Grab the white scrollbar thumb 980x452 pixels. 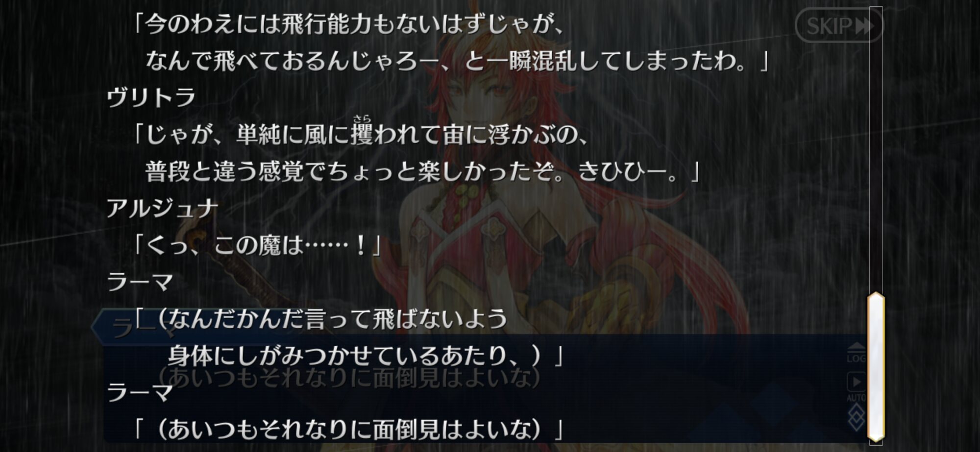[876, 367]
